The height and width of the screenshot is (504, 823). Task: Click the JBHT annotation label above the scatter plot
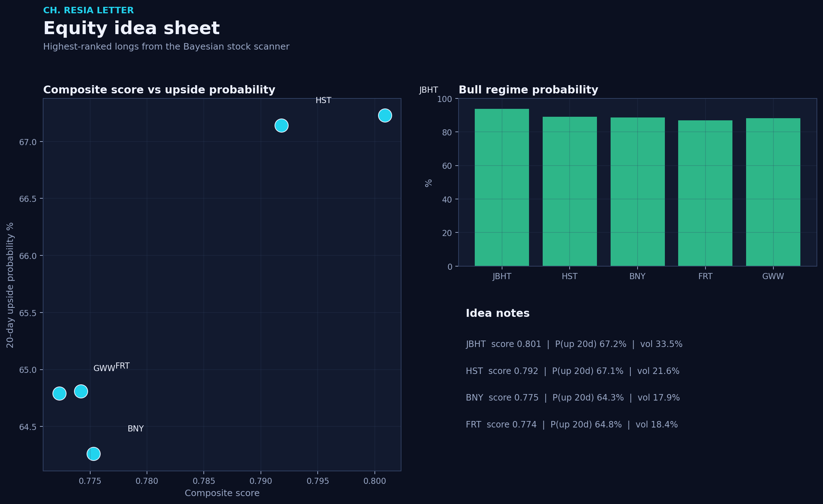point(429,90)
